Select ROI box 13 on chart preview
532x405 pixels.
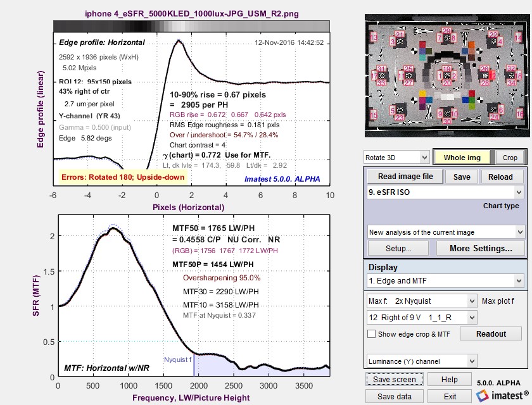point(374,37)
